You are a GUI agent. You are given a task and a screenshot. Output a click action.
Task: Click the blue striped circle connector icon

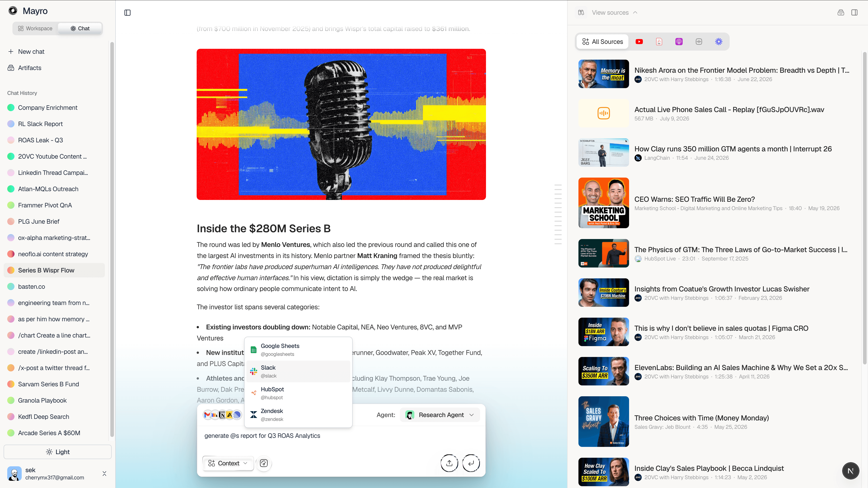tap(237, 415)
